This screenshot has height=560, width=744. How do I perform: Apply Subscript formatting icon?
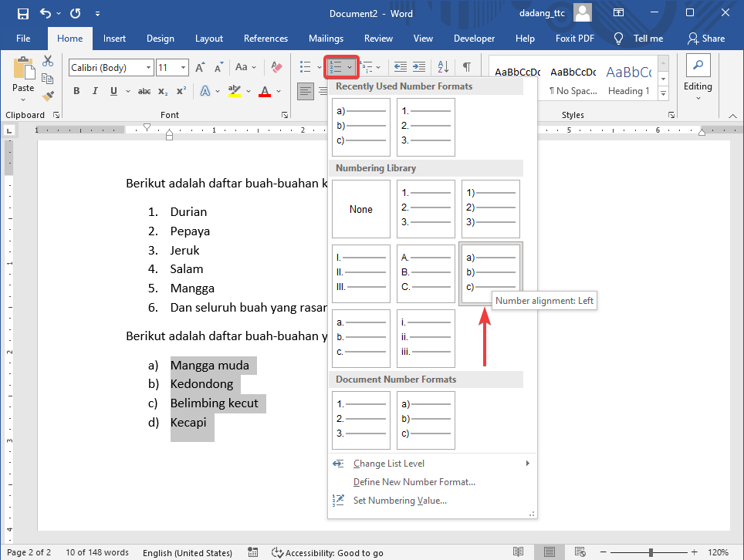pyautogui.click(x=162, y=91)
